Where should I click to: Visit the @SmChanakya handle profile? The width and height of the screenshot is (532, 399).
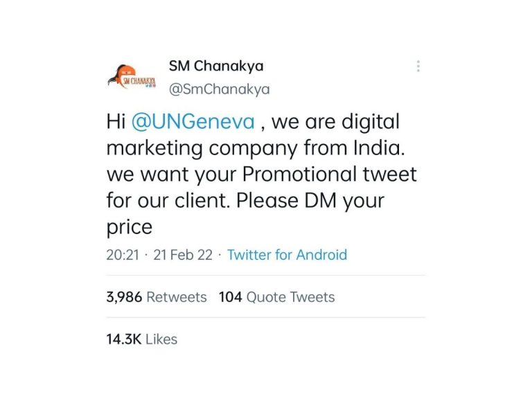[x=220, y=89]
